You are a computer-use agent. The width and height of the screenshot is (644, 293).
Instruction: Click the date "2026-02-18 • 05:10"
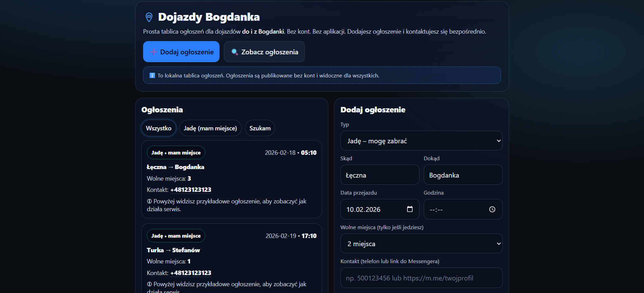coord(291,152)
